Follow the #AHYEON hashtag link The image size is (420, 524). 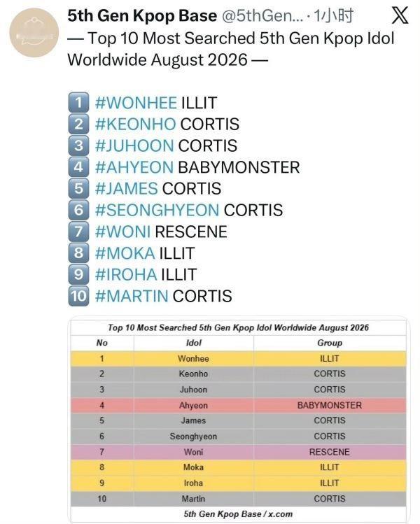click(134, 167)
